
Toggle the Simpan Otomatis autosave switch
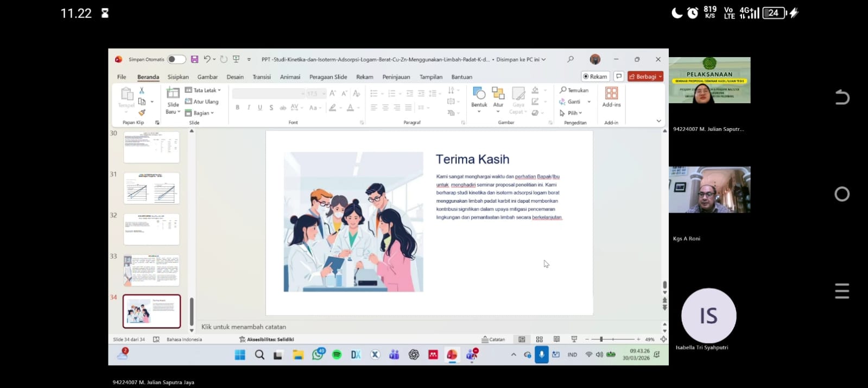[176, 59]
